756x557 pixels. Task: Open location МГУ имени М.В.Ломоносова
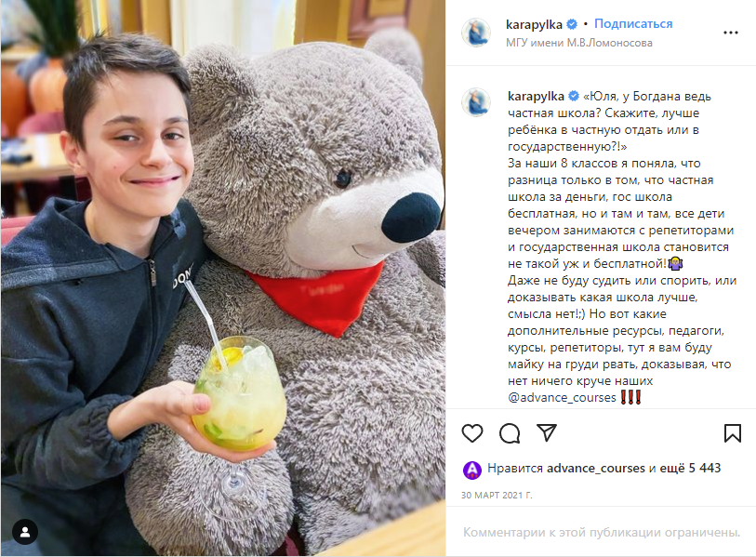tap(579, 43)
